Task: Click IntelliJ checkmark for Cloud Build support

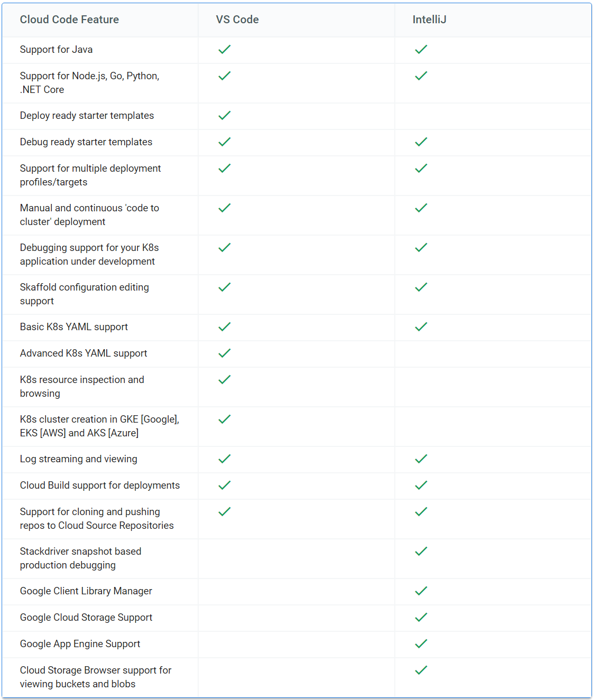Action: tap(421, 486)
